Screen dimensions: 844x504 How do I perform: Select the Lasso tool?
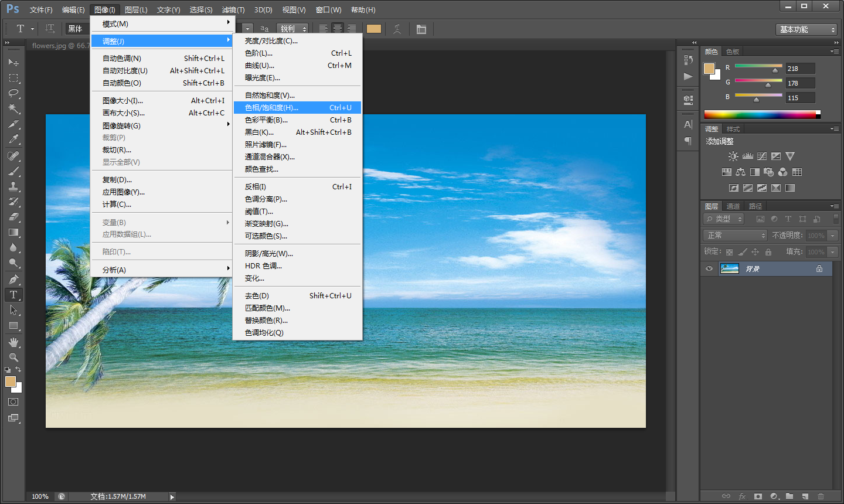point(13,93)
